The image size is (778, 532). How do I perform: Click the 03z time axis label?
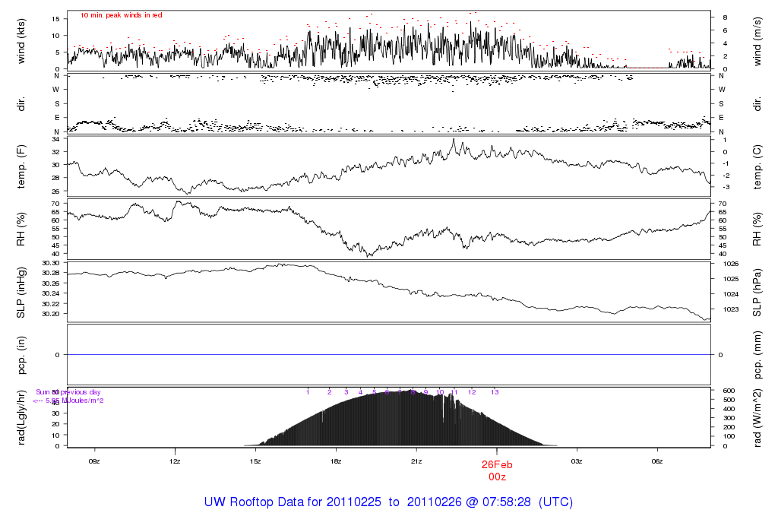pyautogui.click(x=577, y=461)
